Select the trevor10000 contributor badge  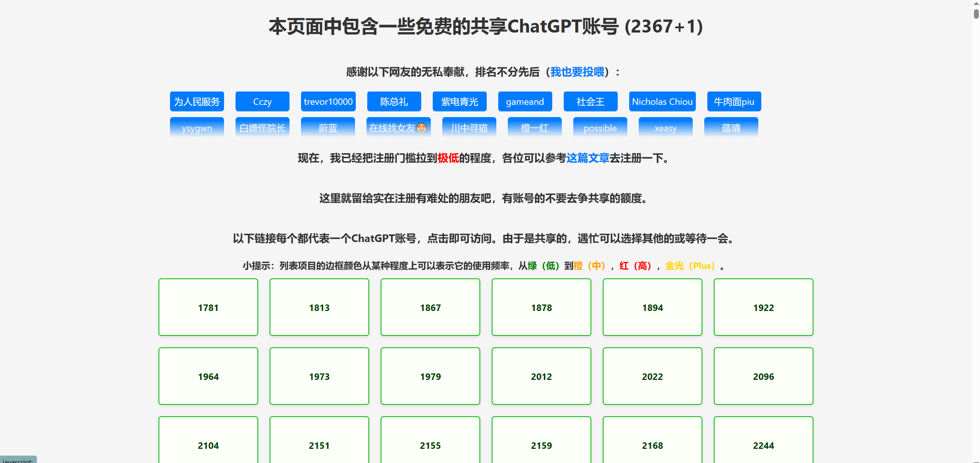[x=328, y=101]
